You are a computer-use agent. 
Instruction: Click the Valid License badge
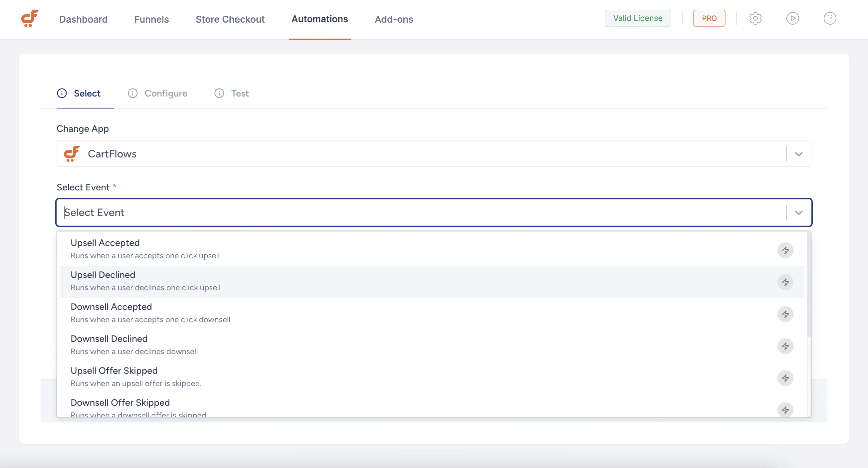(638, 18)
